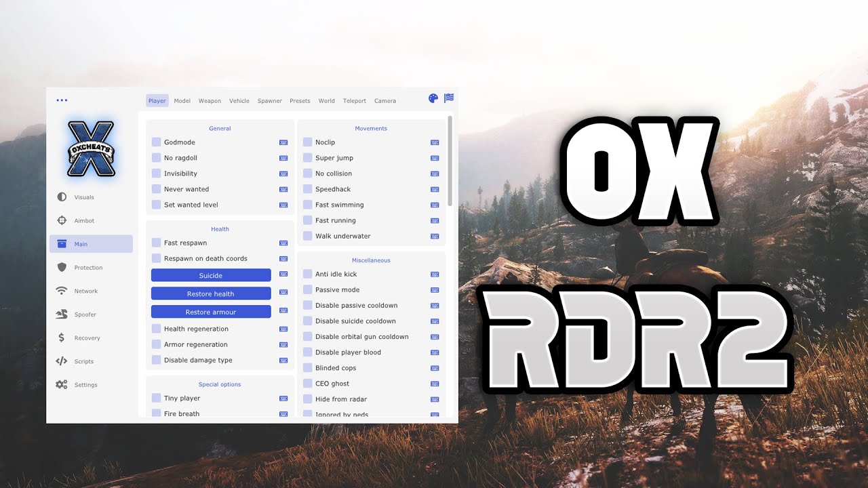
Task: Toggle the Invisibility checkbox
Action: tap(156, 174)
